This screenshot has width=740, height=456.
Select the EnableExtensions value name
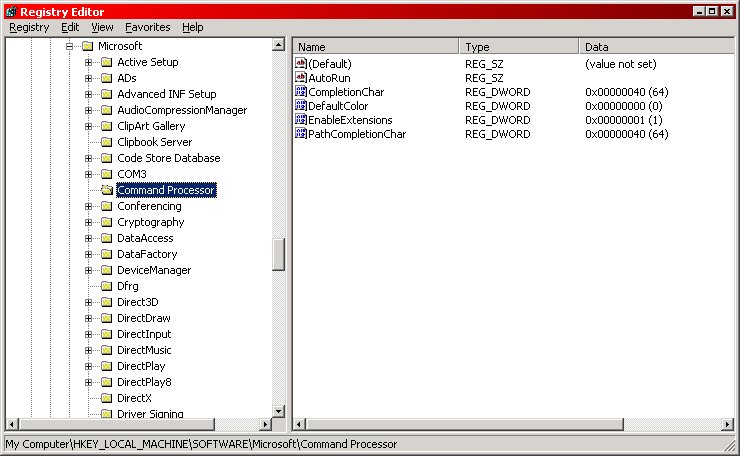point(350,120)
